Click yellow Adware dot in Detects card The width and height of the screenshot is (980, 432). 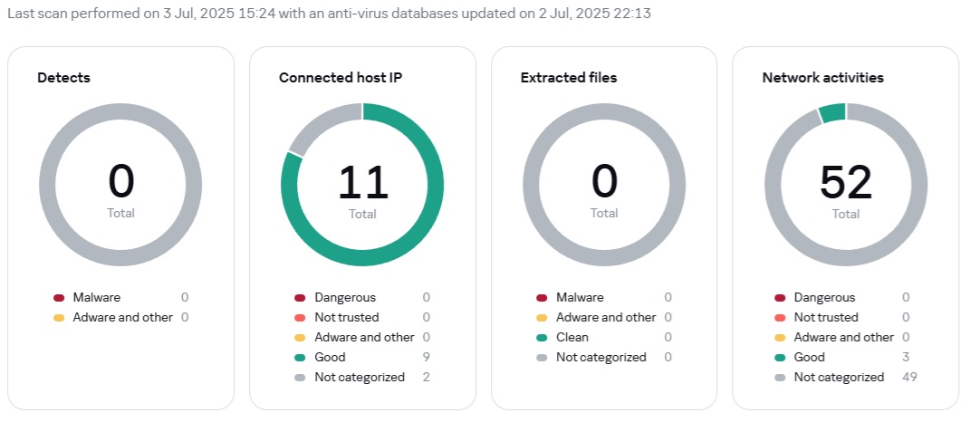(x=60, y=318)
